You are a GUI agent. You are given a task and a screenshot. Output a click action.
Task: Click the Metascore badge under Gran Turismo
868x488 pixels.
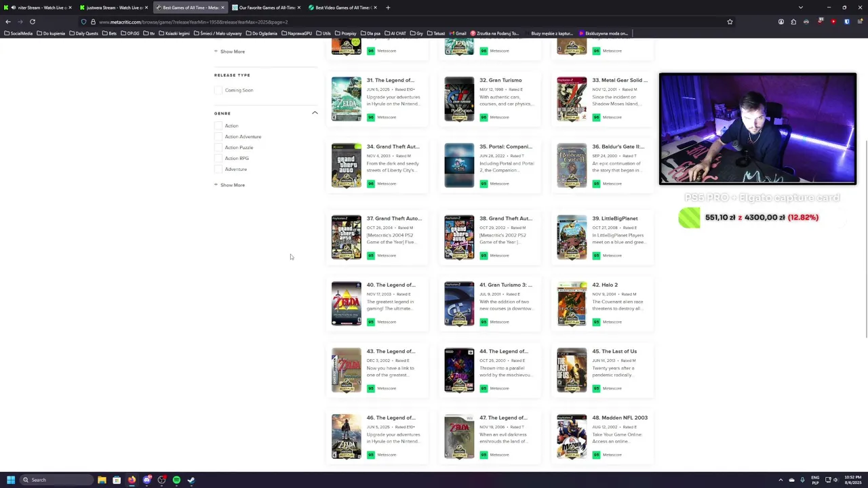[484, 117]
